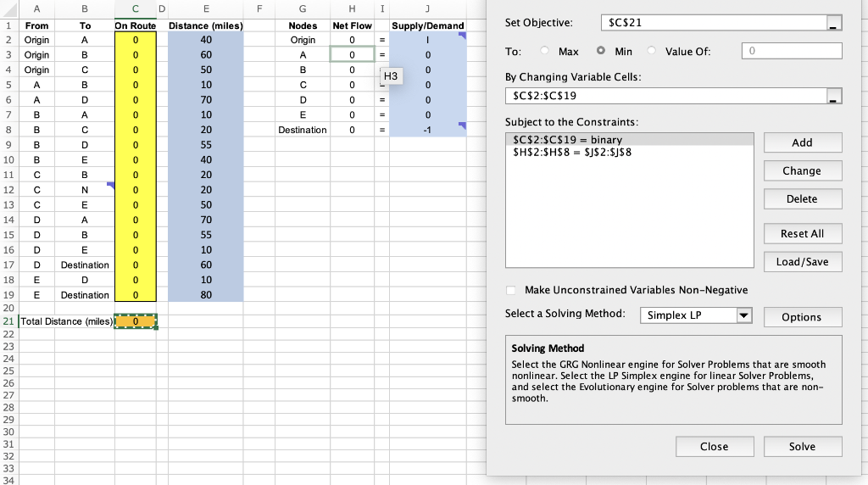Click the Supply/Demand cell showing -1
This screenshot has width=868, height=485.
427,130
